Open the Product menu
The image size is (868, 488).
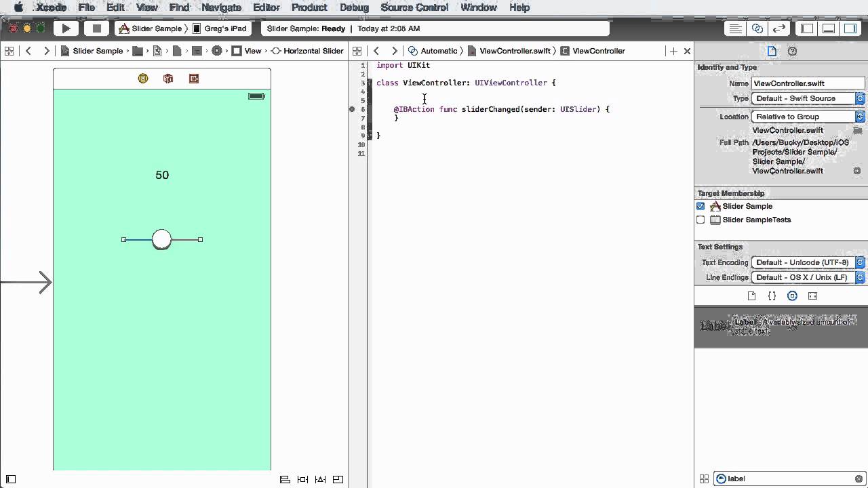[x=309, y=7]
